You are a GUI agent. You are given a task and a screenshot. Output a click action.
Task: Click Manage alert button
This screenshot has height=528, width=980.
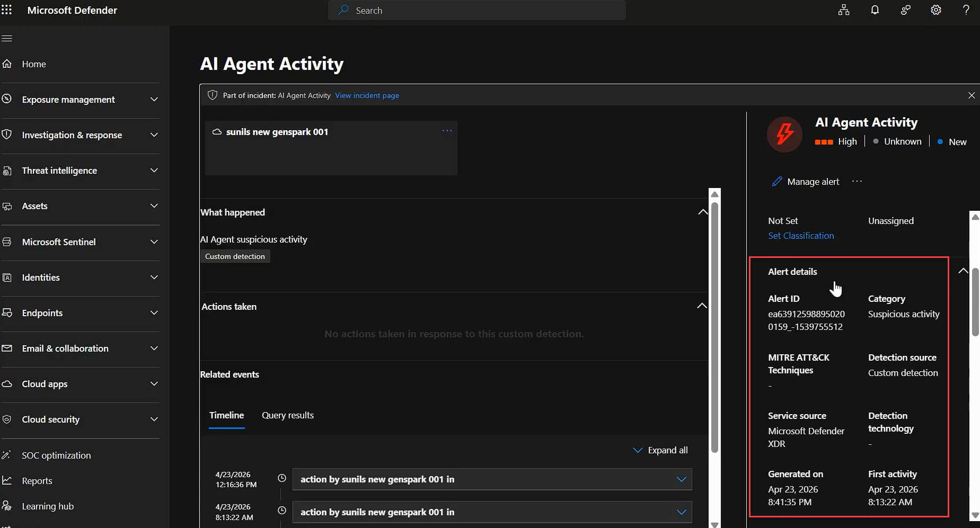coord(806,181)
